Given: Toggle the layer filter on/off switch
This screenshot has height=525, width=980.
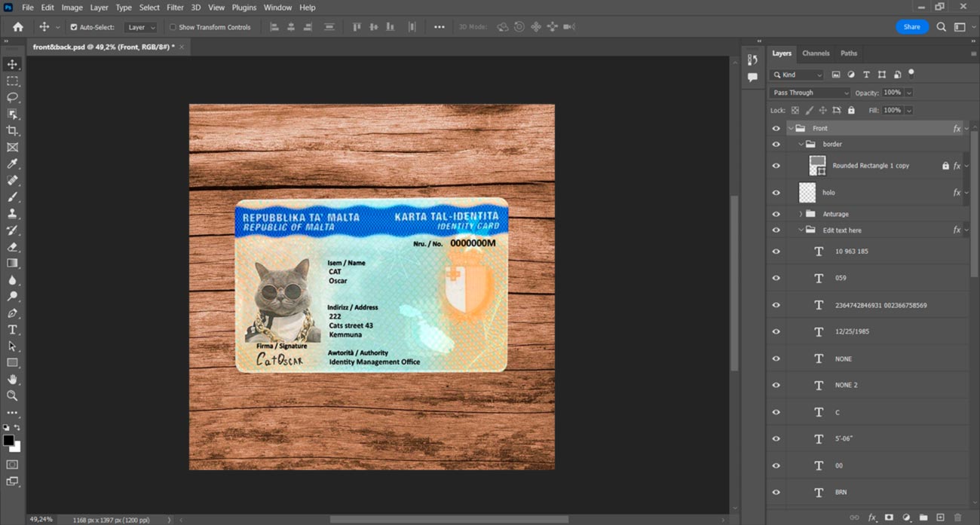Looking at the screenshot, I should (x=911, y=74).
